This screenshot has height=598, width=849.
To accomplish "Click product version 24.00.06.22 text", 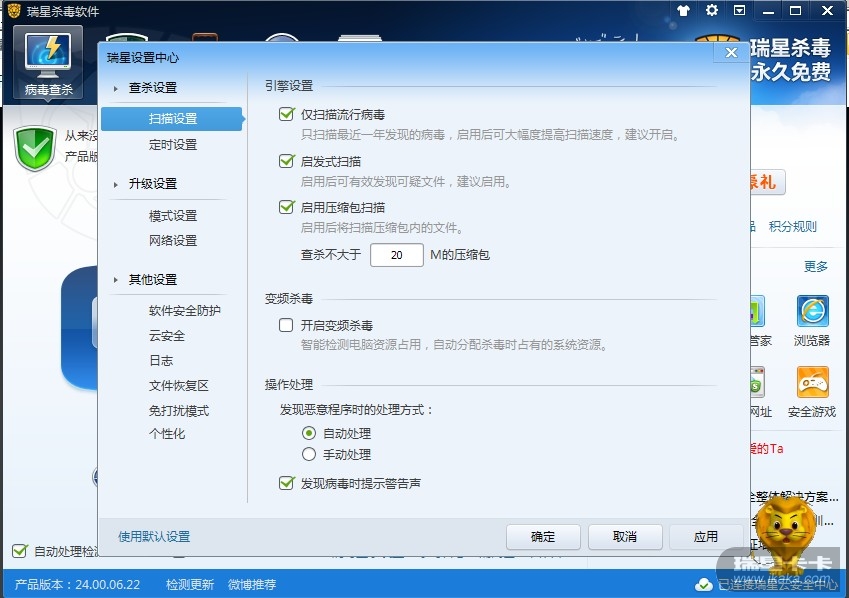I will [x=77, y=584].
